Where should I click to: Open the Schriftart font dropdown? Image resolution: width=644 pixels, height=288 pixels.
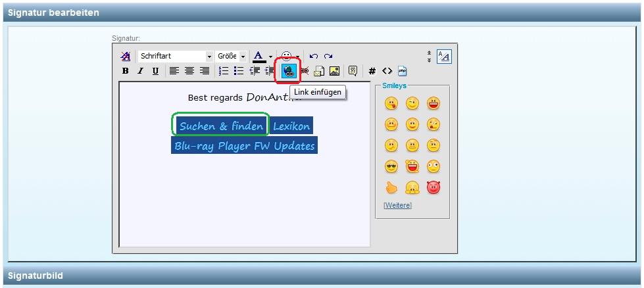click(x=209, y=57)
